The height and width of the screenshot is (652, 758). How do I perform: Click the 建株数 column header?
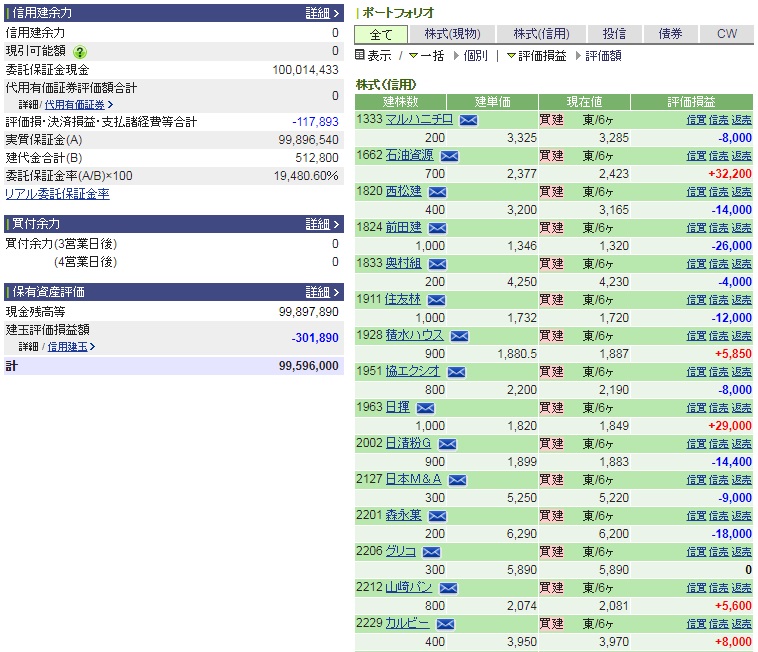tap(400, 102)
